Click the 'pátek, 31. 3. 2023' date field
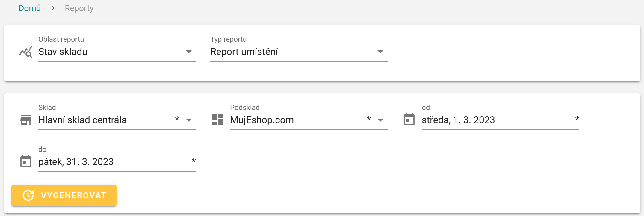Image resolution: width=644 pixels, height=216 pixels. tap(76, 162)
